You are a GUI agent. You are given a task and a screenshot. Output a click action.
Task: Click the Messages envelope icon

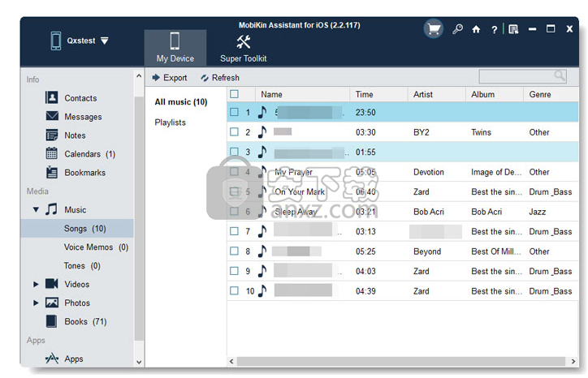pos(52,116)
